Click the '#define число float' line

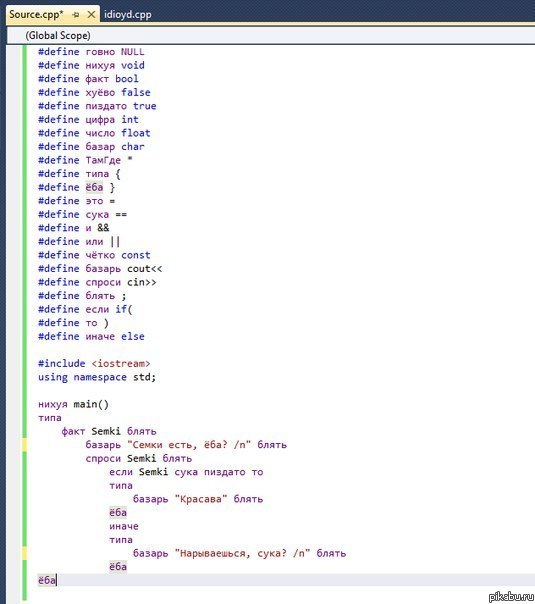point(94,133)
